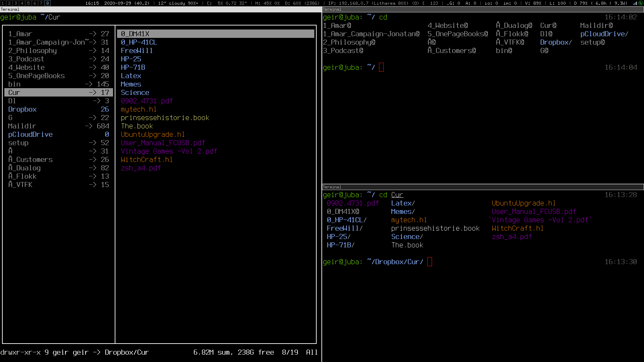The height and width of the screenshot is (362, 644).
Task: Switch to workspace 1
Action: [3, 3]
